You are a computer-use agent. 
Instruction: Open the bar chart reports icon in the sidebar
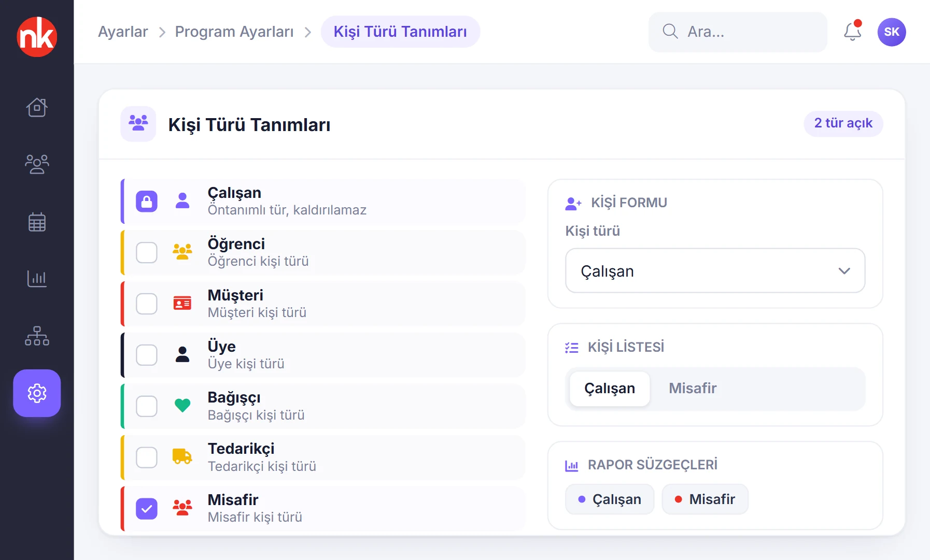click(37, 279)
